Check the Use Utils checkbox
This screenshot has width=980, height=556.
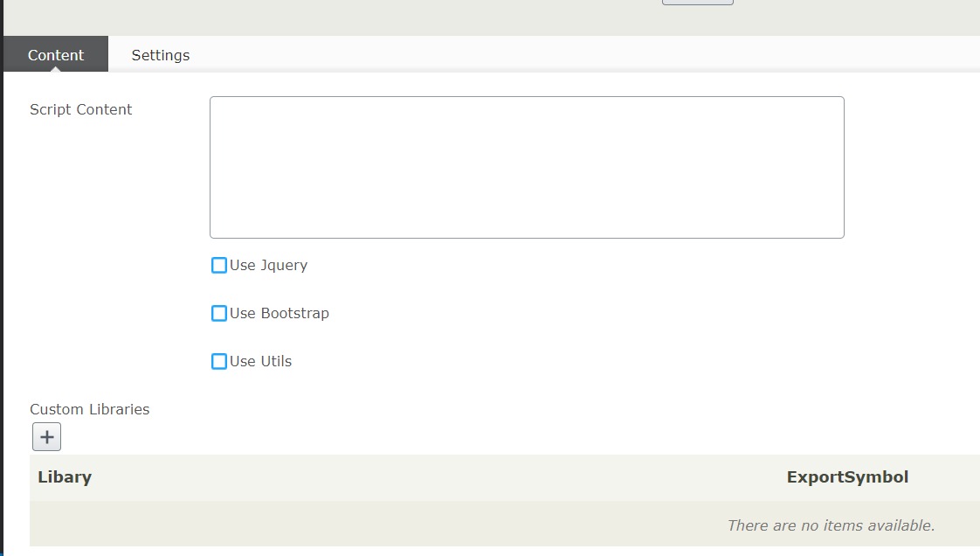pos(219,361)
